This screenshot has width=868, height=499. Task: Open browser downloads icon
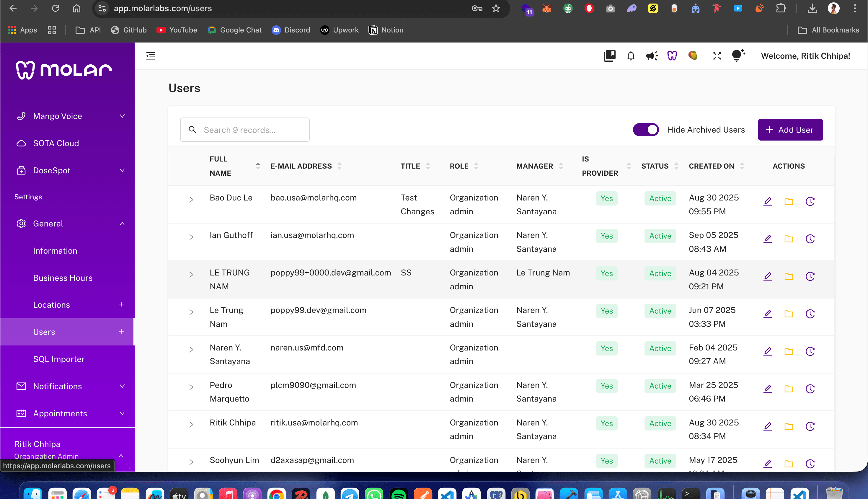pyautogui.click(x=812, y=8)
